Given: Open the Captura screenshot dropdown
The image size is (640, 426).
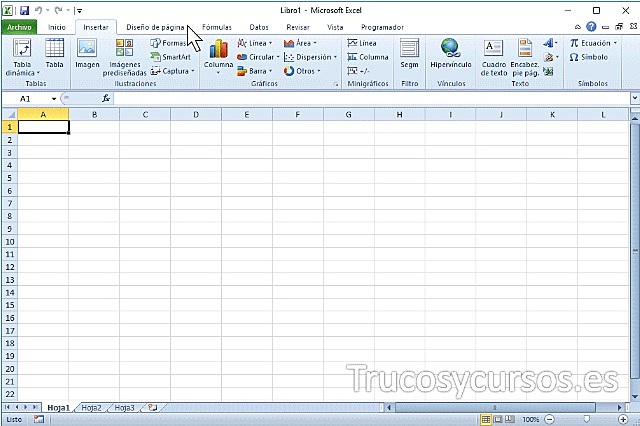Looking at the screenshot, I should pos(173,71).
